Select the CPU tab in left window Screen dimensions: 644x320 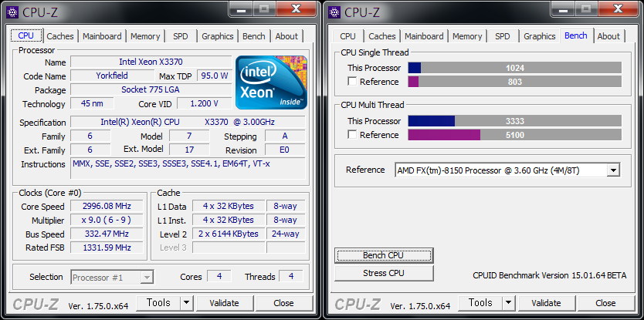pos(26,35)
